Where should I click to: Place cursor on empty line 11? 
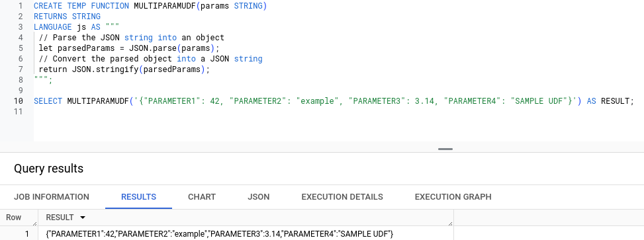point(328,112)
